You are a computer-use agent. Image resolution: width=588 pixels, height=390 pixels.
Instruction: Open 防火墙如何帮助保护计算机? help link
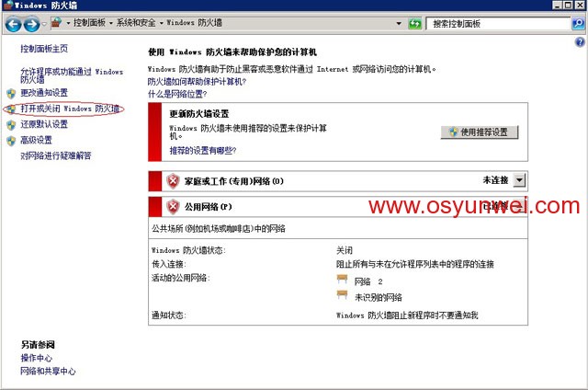click(x=197, y=82)
